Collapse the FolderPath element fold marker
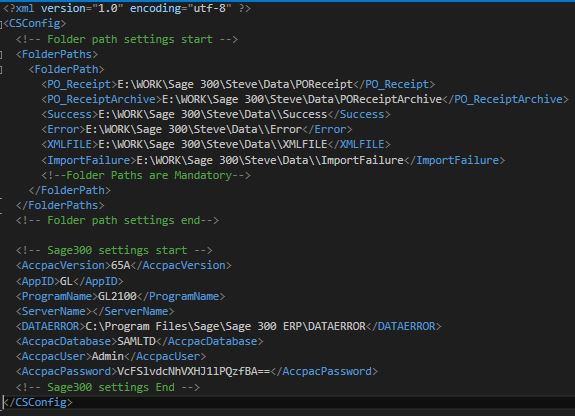Image resolution: width=575 pixels, height=416 pixels. 1,70
